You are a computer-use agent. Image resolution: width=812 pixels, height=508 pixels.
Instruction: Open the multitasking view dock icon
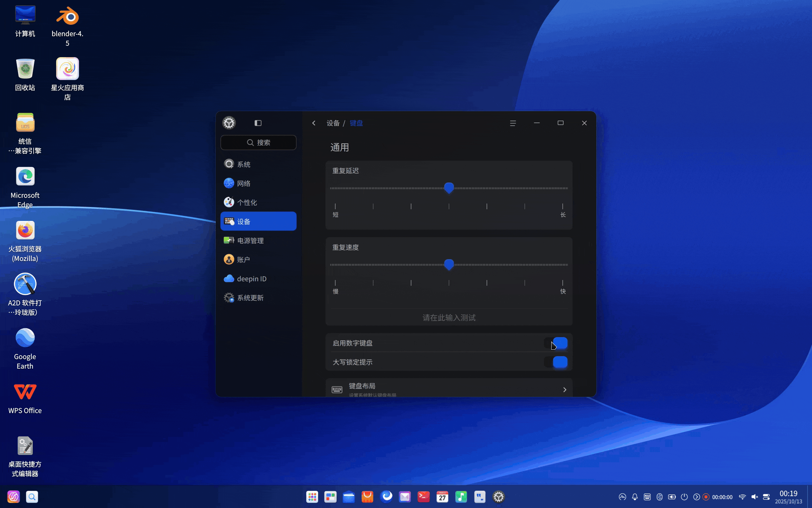(x=331, y=497)
